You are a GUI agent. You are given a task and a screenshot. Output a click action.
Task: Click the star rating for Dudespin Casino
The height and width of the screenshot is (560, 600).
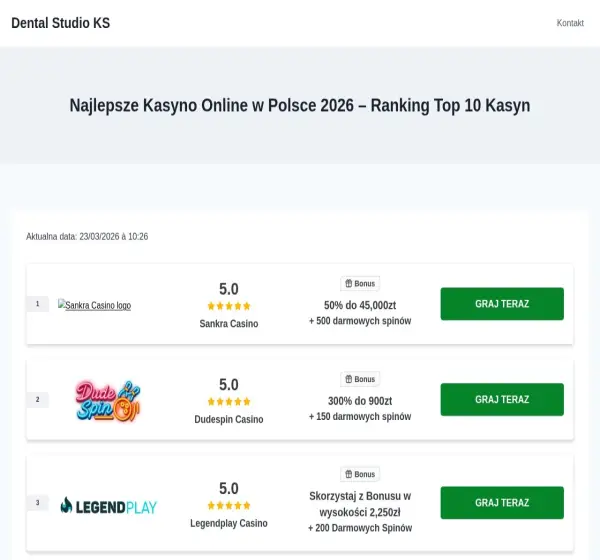(229, 402)
